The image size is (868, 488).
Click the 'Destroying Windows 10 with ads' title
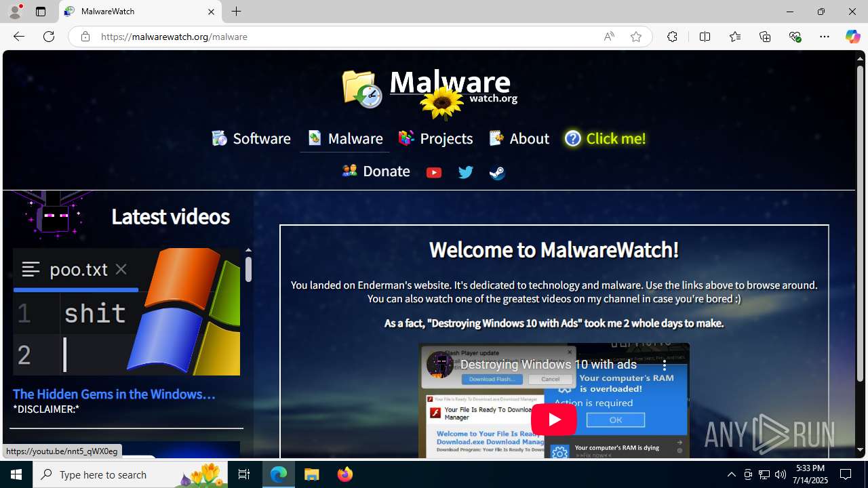[x=549, y=365]
